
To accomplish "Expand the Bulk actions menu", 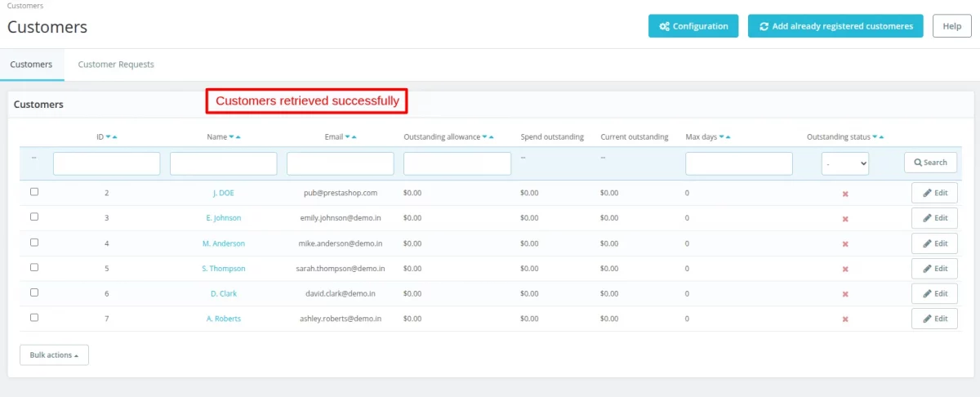I will tap(54, 355).
